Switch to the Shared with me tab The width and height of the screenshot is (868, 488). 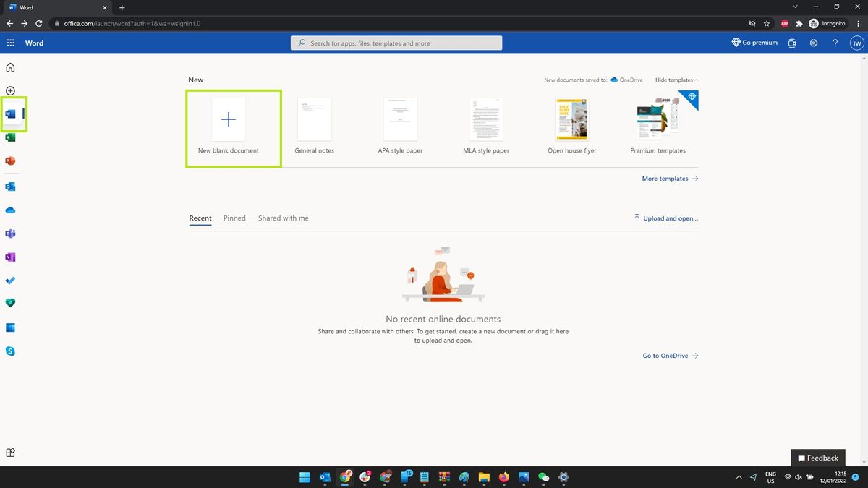click(x=283, y=218)
